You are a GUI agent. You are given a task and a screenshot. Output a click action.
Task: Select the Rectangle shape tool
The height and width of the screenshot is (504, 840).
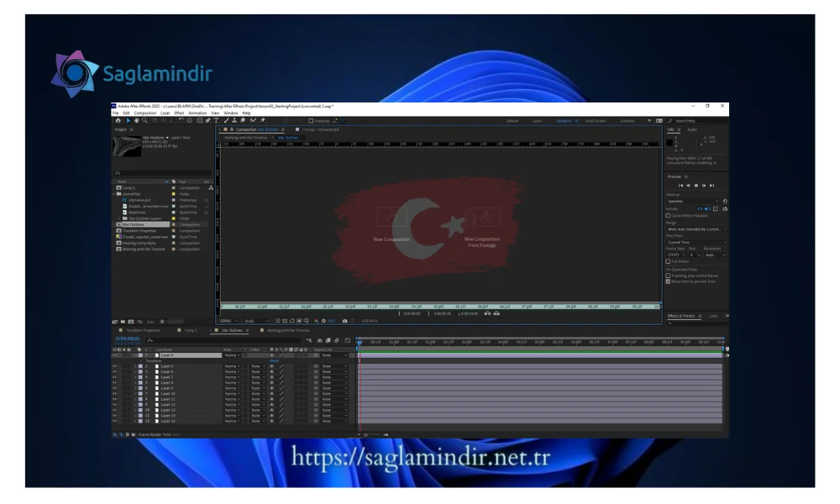point(200,120)
